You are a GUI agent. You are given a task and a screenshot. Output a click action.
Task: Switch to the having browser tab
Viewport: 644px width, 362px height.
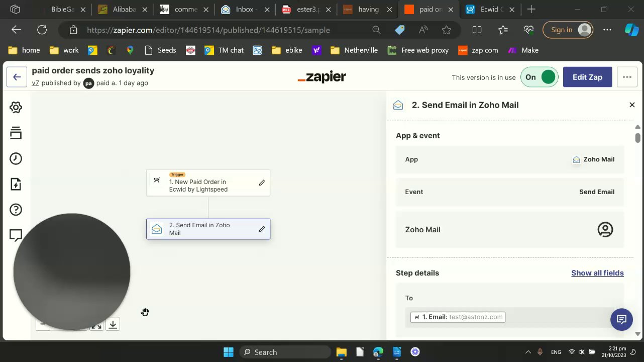[x=367, y=10]
